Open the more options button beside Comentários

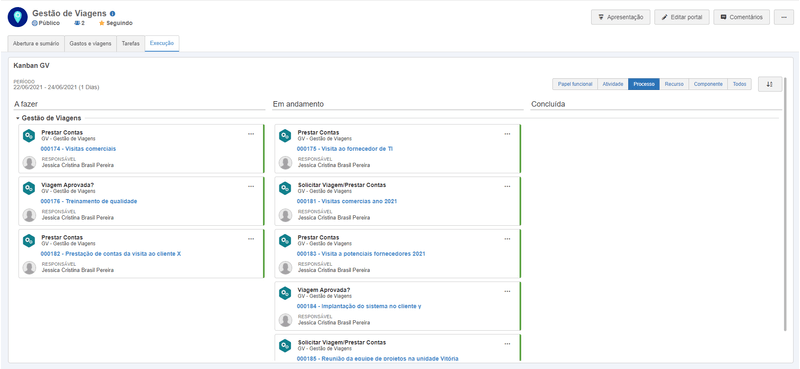click(784, 17)
